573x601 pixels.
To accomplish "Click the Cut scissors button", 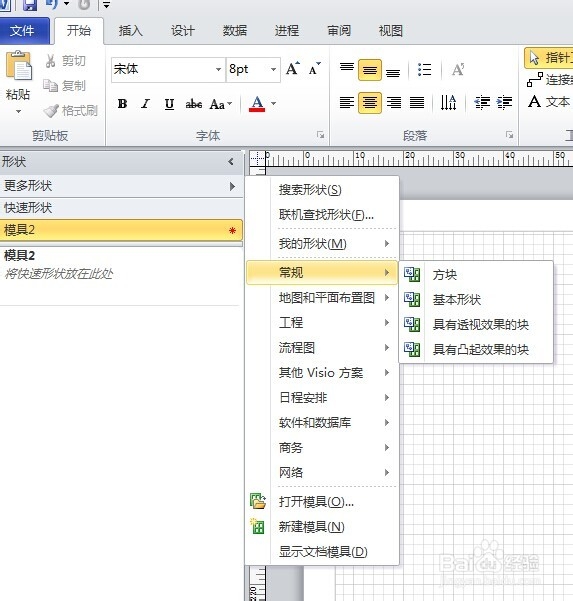I will click(x=65, y=61).
